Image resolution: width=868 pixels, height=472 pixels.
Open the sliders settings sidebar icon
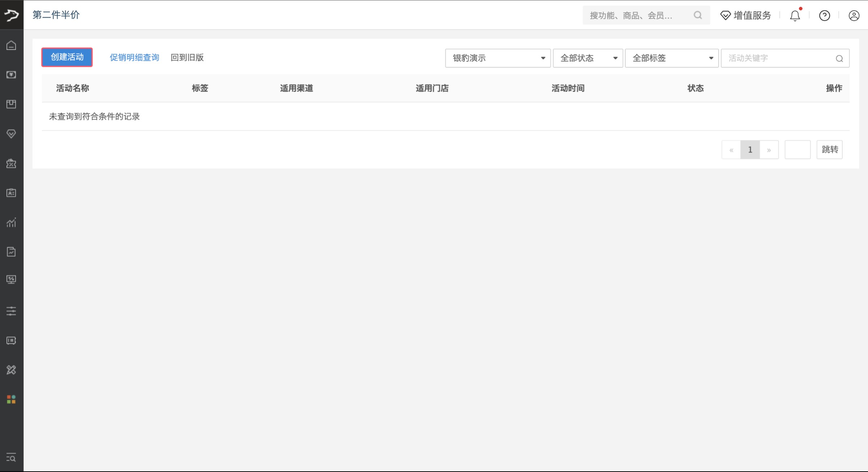[11, 311]
